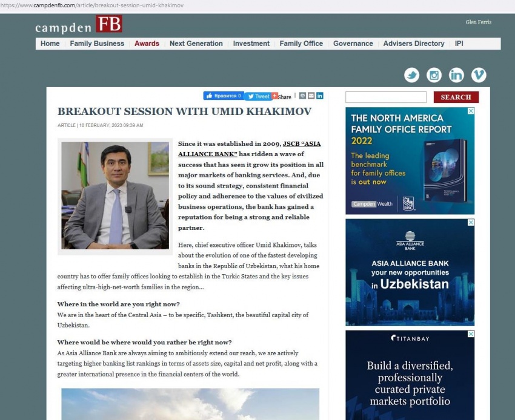
Task: Click the search text field
Action: [385, 97]
